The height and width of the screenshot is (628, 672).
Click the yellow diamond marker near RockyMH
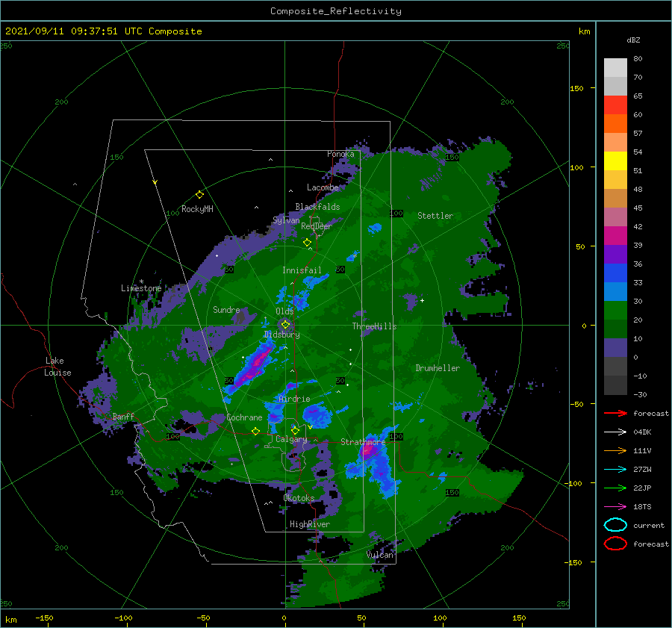coord(199,195)
